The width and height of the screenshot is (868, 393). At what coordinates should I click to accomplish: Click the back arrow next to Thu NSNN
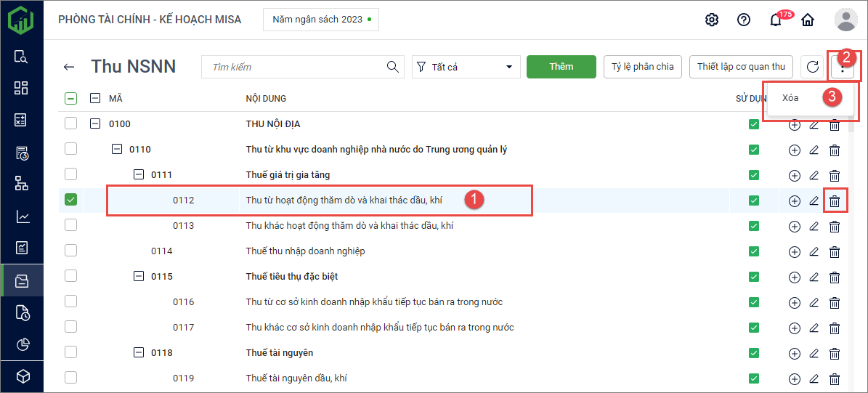pos(69,67)
